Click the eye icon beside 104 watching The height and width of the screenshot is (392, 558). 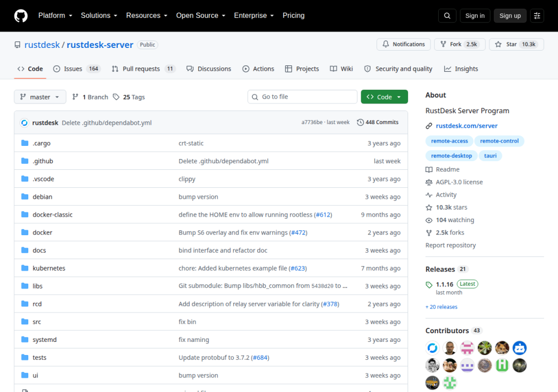click(x=429, y=220)
